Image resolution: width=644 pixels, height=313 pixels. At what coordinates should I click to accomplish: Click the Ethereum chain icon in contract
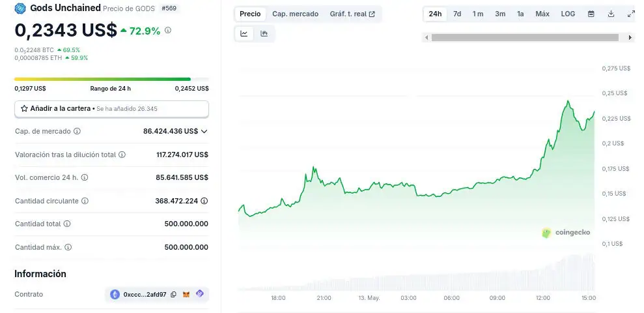click(x=115, y=294)
